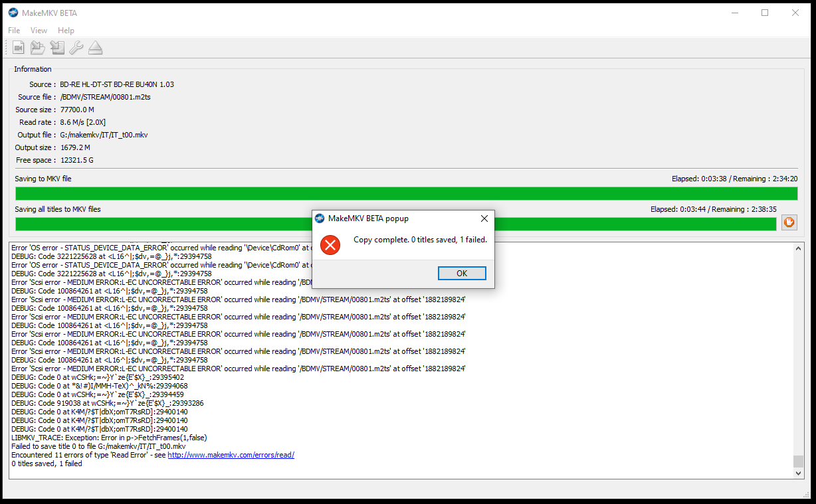816x504 pixels.
Task: Open the Help menu
Action: pyautogui.click(x=66, y=31)
